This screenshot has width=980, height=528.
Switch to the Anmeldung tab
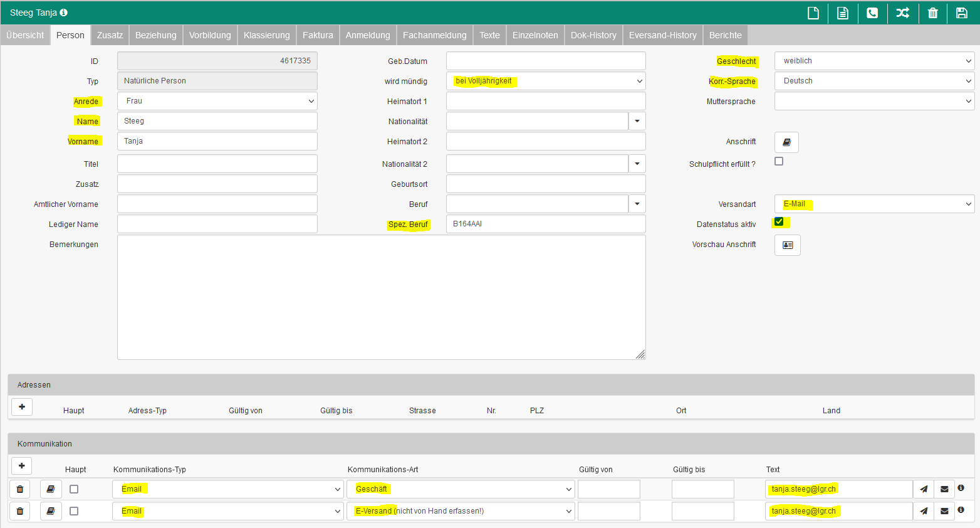click(368, 35)
